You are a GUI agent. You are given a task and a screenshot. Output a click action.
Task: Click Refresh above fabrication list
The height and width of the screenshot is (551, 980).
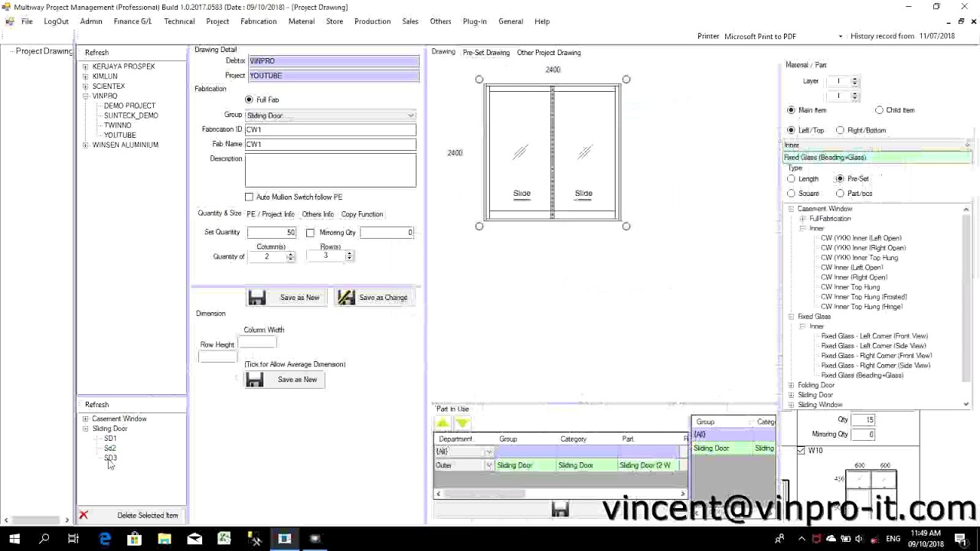tap(96, 405)
